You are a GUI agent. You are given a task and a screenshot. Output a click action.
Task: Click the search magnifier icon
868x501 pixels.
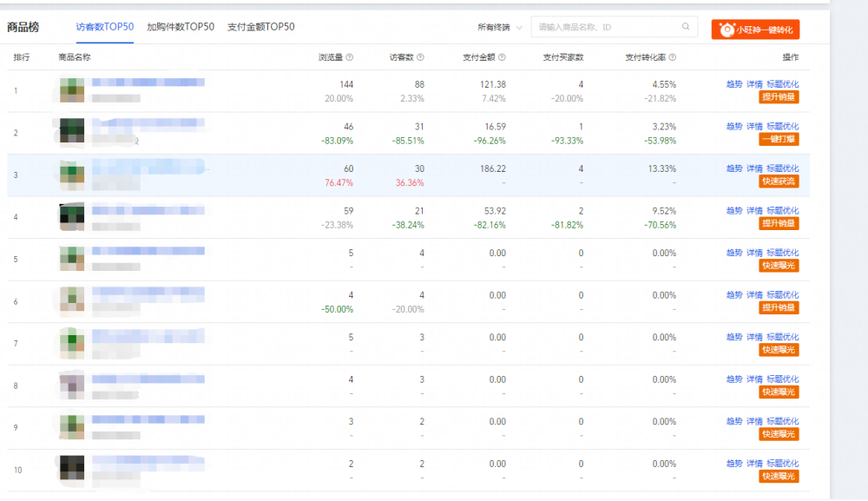(x=686, y=27)
